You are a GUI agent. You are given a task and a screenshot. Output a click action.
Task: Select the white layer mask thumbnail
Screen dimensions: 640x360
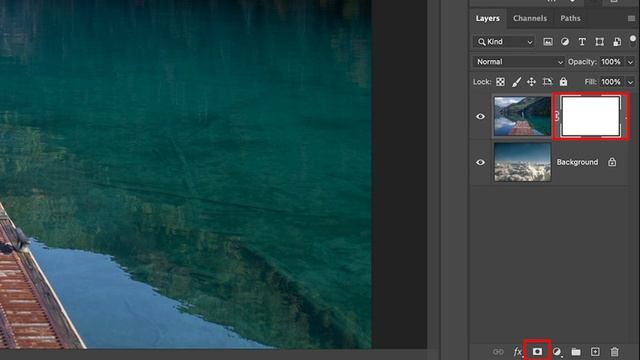click(591, 116)
